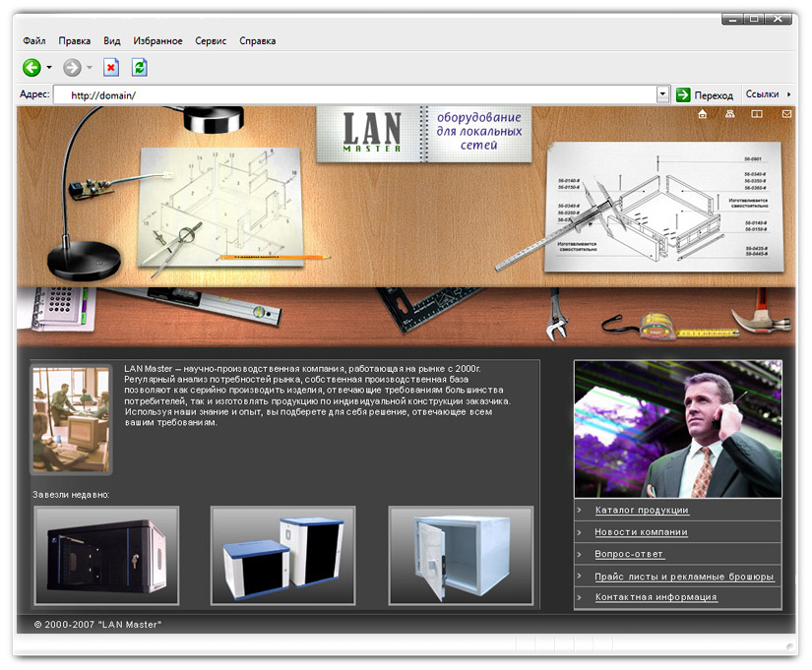Click the home icon in site header
Image resolution: width=812 pixels, height=670 pixels.
tap(703, 115)
